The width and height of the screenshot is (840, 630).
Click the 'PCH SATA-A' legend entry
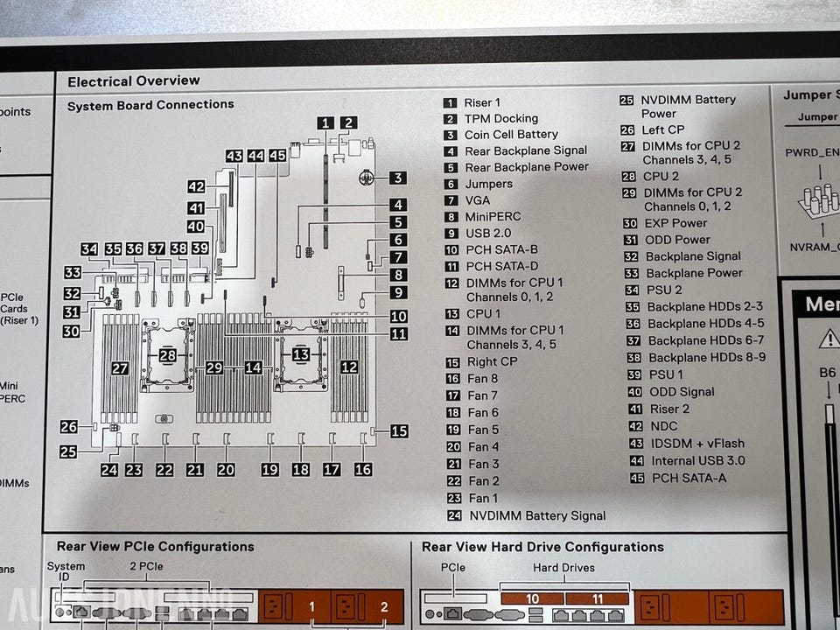pos(688,478)
